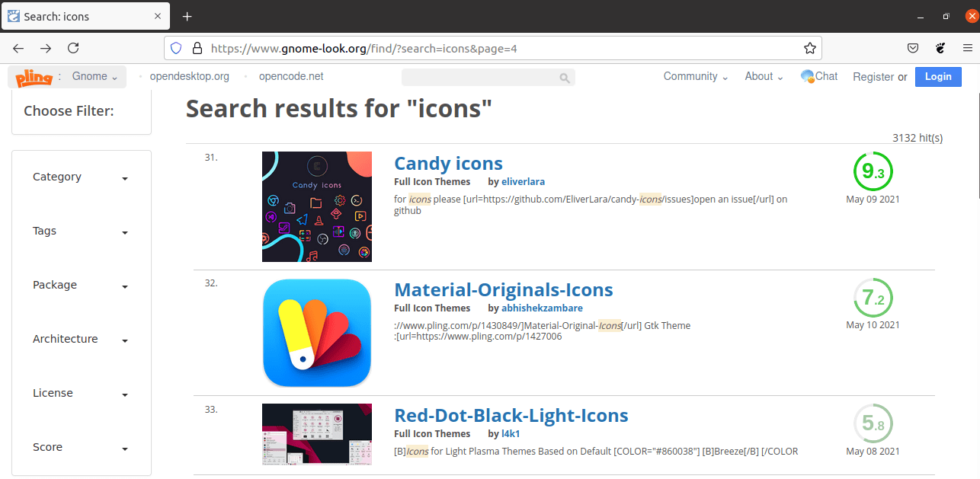Bookmark this page with star icon
This screenshot has width=980, height=479.
809,48
